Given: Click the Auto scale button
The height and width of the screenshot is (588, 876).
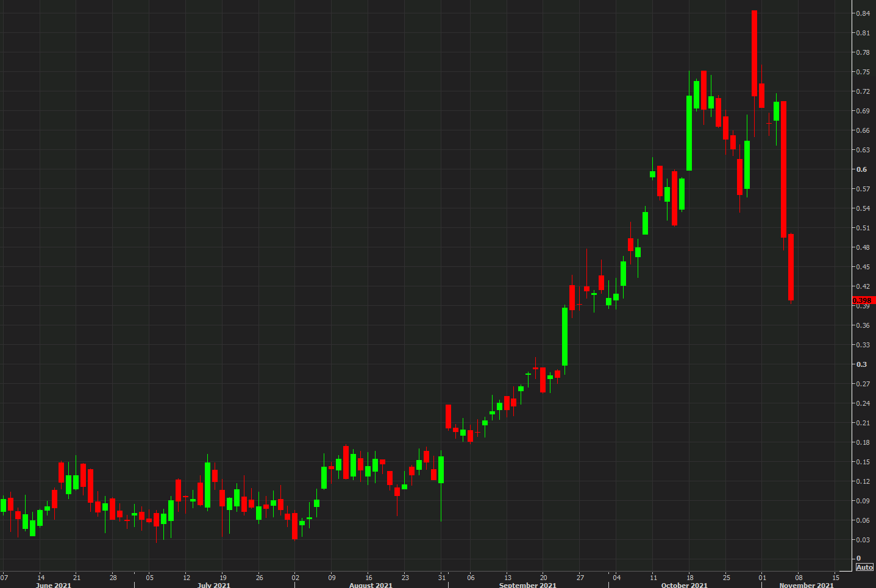Looking at the screenshot, I should pyautogui.click(x=864, y=567).
